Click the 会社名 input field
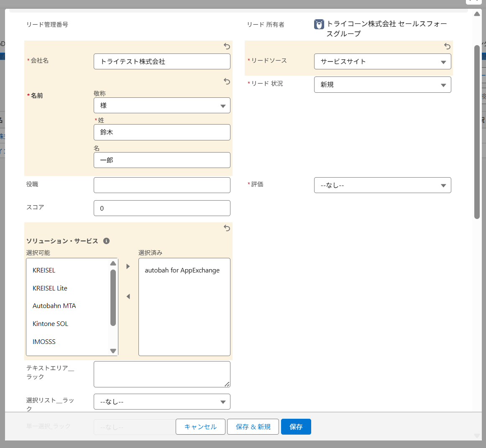Viewport: 486px width, 448px height. coord(162,61)
